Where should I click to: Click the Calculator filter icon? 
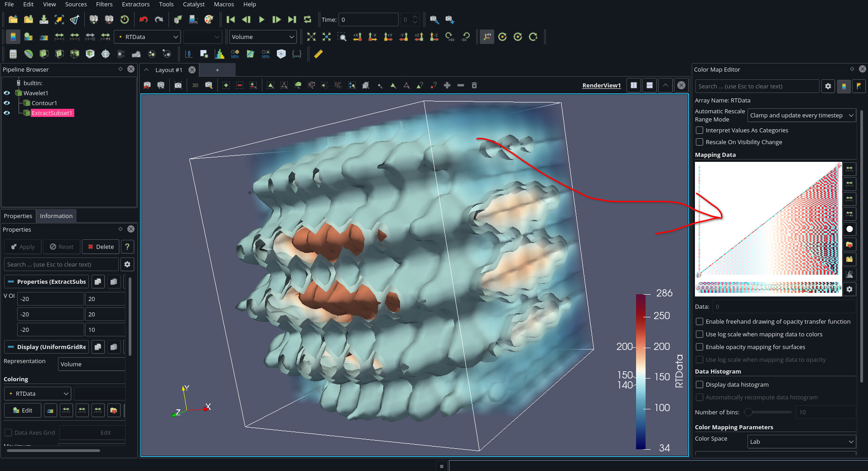(x=13, y=54)
